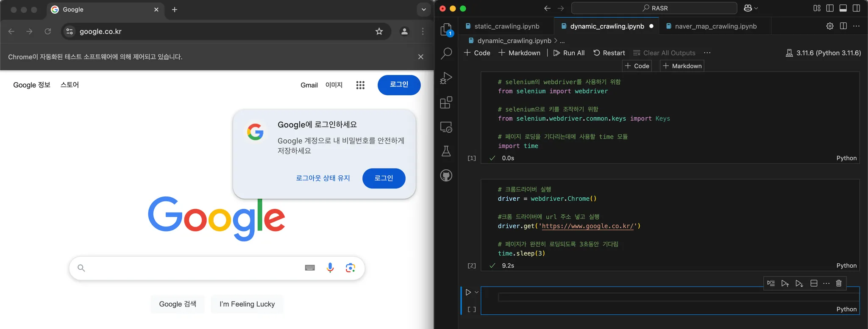Open the https://www.google.co.kr/ link in code
The width and height of the screenshot is (868, 329).
coord(587,226)
